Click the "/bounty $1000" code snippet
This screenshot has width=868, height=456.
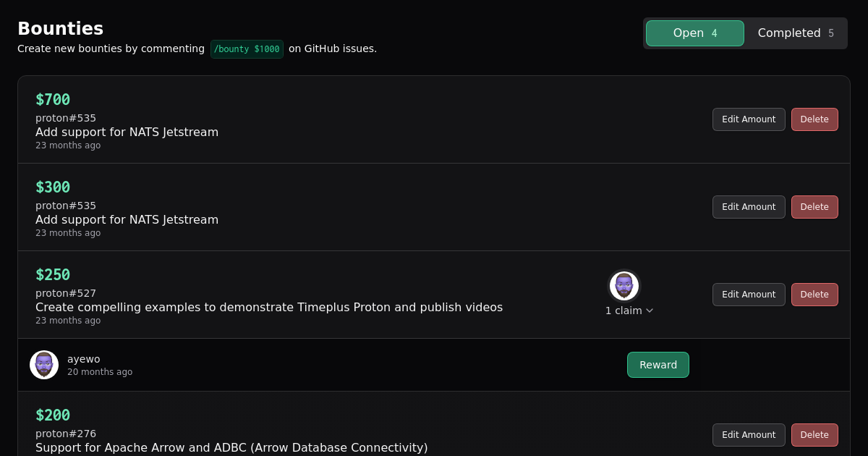[247, 49]
